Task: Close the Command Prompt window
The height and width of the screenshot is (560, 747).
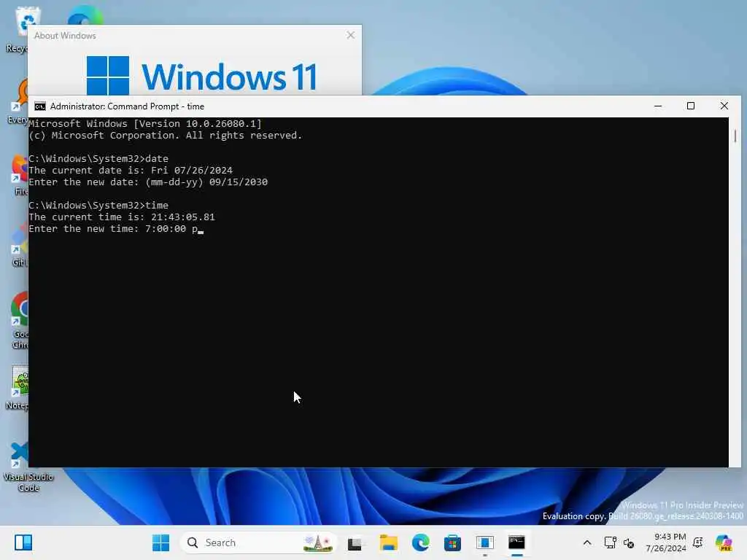Action: click(724, 106)
